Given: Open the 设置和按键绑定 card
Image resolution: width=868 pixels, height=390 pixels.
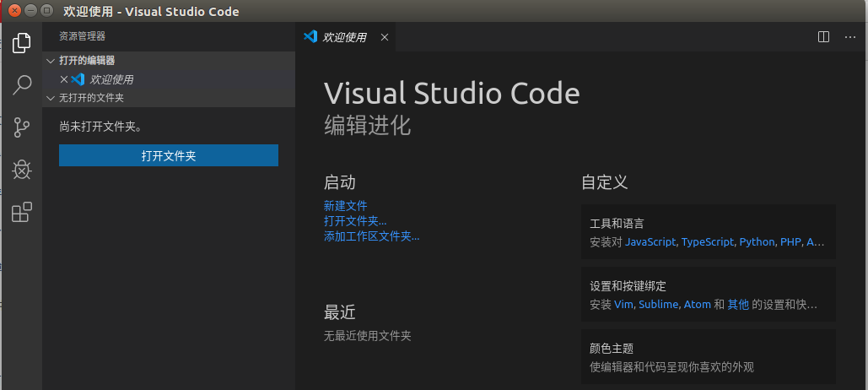Looking at the screenshot, I should [708, 294].
